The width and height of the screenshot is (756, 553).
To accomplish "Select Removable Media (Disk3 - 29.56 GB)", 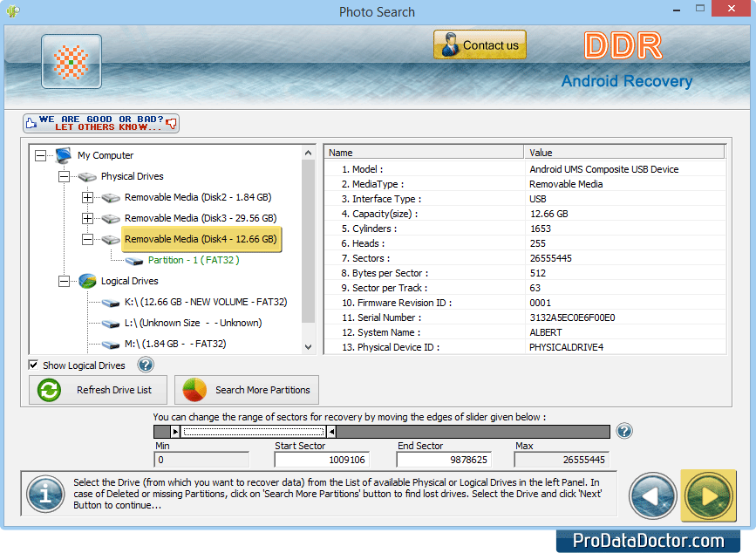I will pyautogui.click(x=201, y=218).
